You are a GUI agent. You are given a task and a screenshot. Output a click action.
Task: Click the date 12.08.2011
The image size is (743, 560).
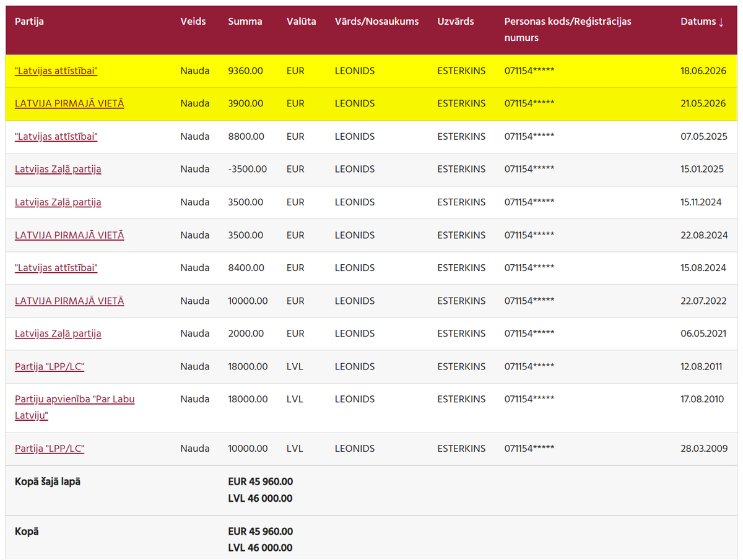point(702,366)
